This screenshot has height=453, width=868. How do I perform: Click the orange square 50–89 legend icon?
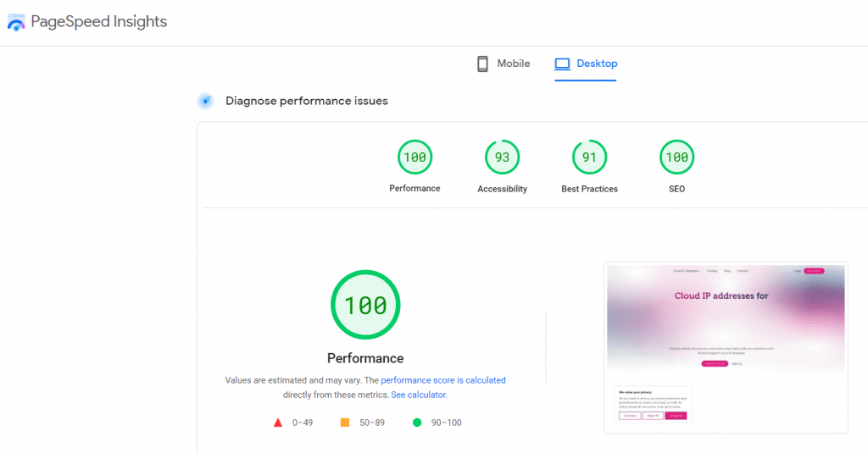(x=345, y=423)
